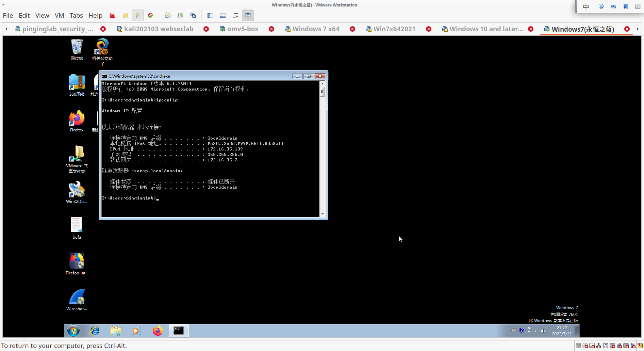This screenshot has width=644, height=351.
Task: Open language bar options dropdown arrow
Action: pyautogui.click(x=529, y=332)
